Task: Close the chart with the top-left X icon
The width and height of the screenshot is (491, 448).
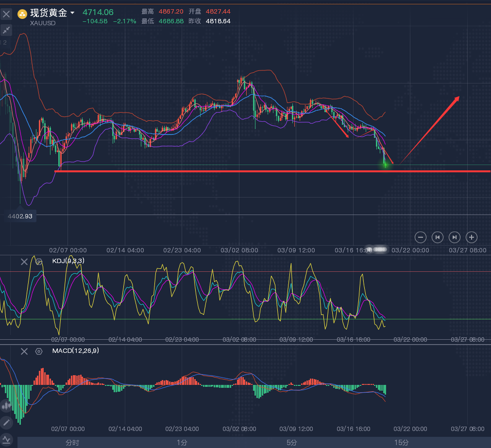Action: (6, 14)
